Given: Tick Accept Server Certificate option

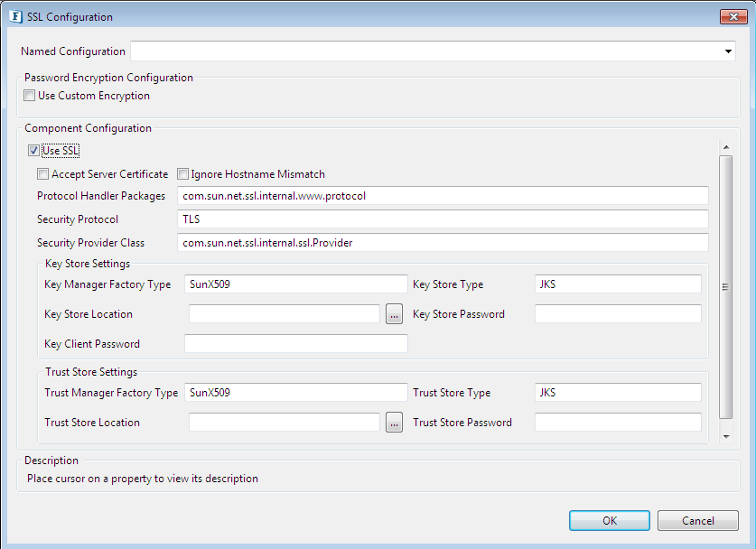Looking at the screenshot, I should [42, 174].
